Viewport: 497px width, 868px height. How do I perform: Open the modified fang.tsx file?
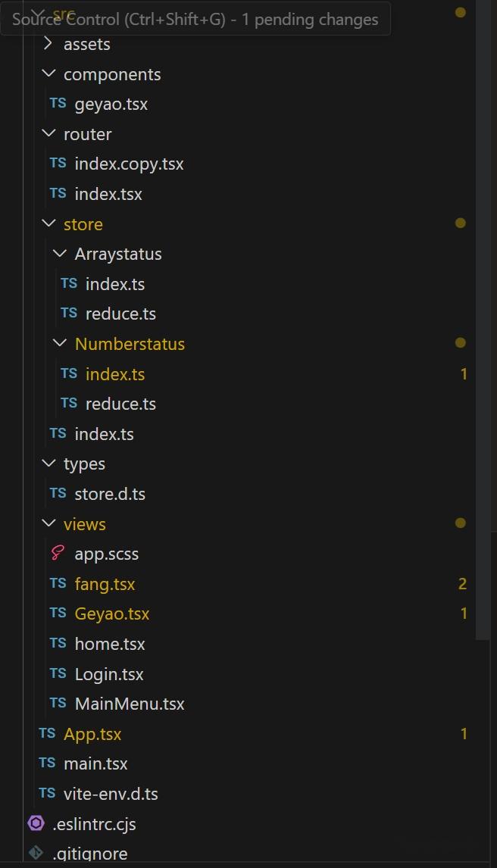tap(104, 583)
